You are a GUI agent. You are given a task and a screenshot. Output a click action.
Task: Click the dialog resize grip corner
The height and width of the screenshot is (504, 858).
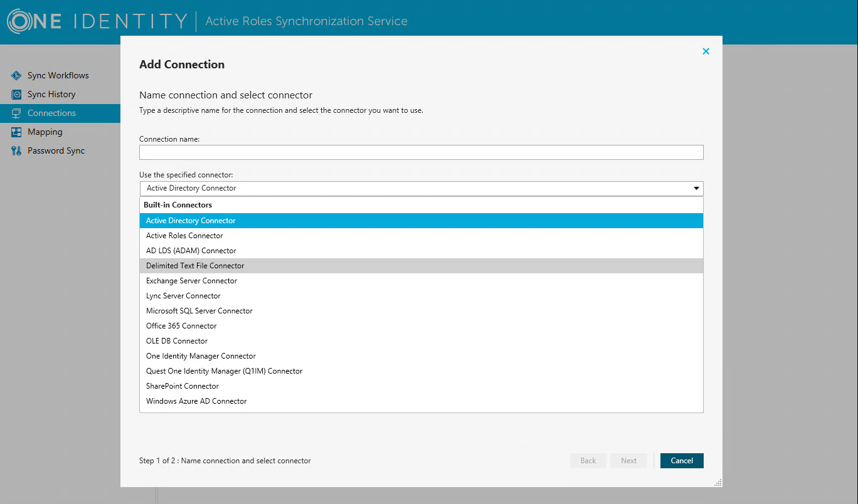pos(718,483)
